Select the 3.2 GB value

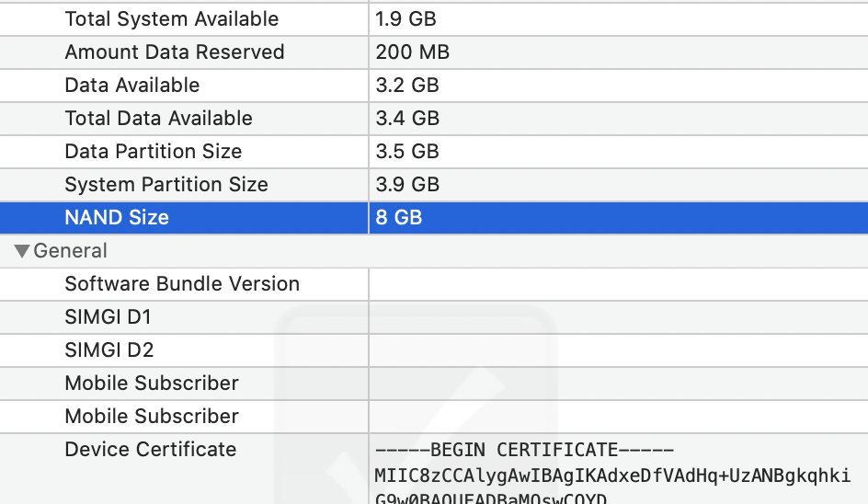[x=407, y=86]
